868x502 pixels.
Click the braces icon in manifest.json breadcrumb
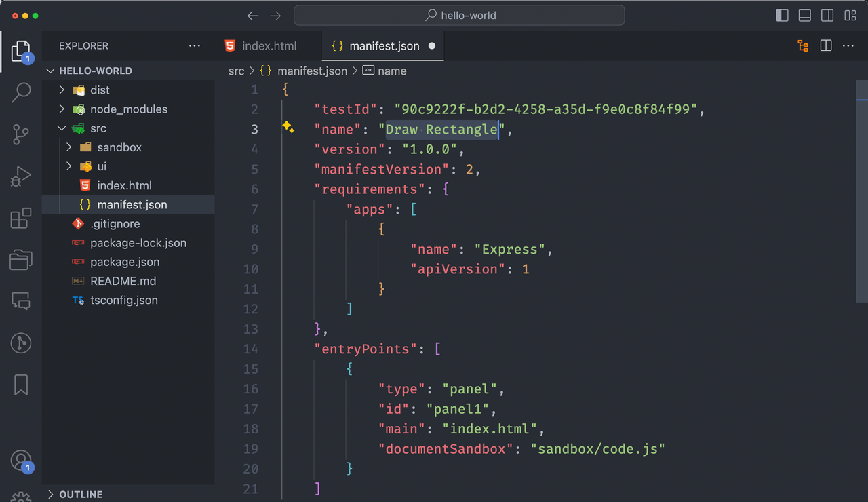(x=266, y=71)
